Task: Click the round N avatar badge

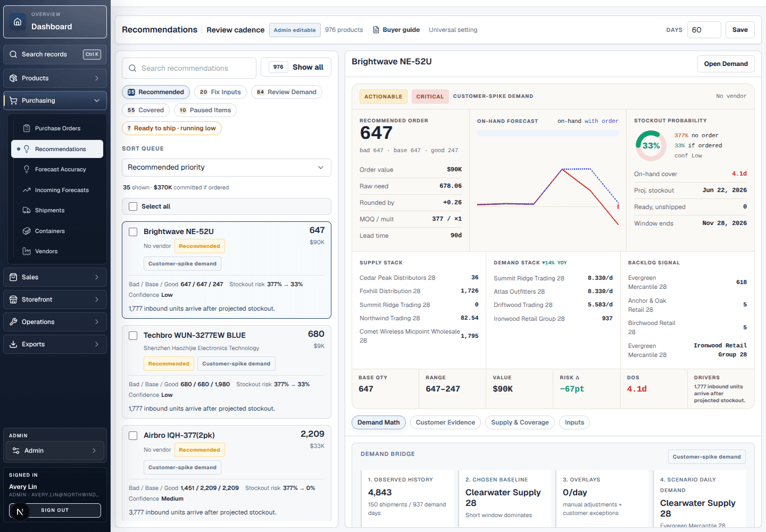Action: 20,512
